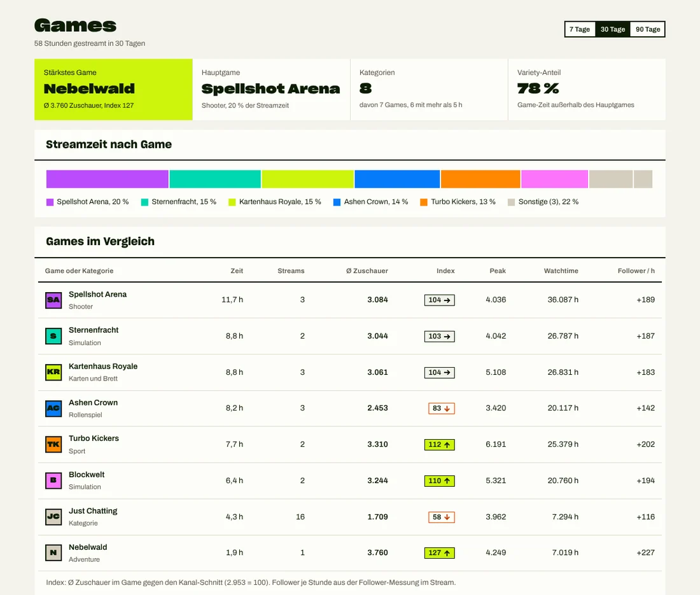Viewport: 700px width, 595px height.
Task: Click the lime Kartenhaus Royale legend swatch
Action: [232, 202]
